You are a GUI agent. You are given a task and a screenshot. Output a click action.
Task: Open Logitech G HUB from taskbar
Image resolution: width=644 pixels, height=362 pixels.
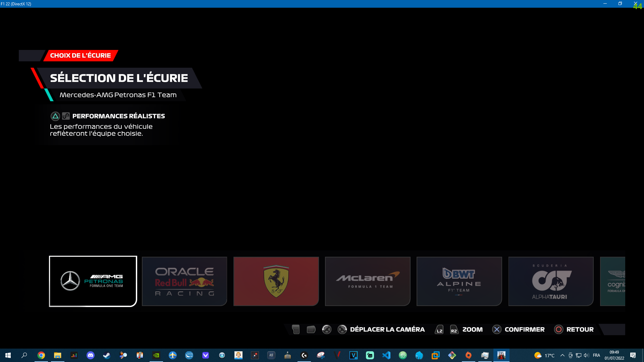pyautogui.click(x=304, y=355)
